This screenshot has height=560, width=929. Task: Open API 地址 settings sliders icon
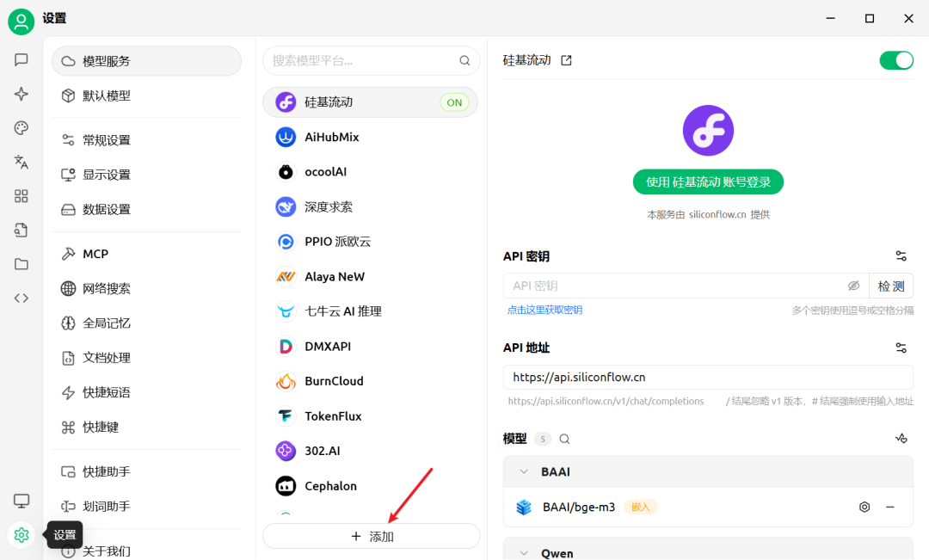[901, 348]
